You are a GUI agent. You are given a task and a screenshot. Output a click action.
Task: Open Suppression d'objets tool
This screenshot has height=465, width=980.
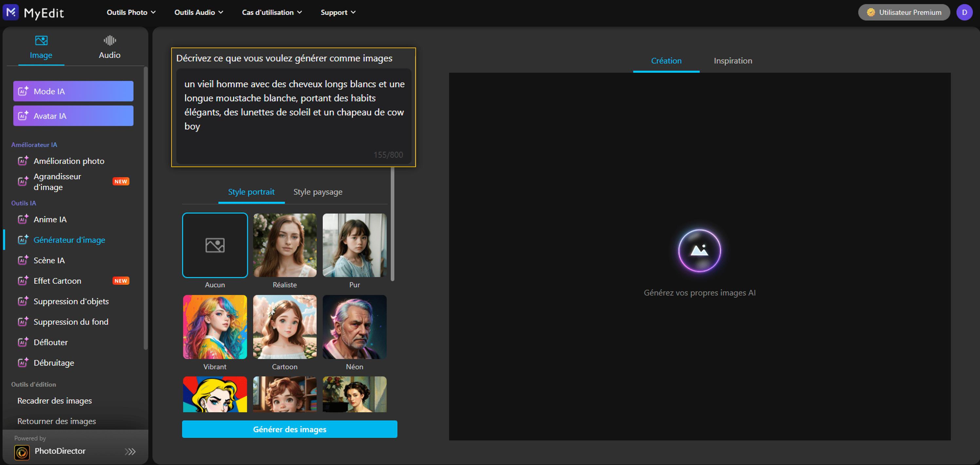(71, 301)
